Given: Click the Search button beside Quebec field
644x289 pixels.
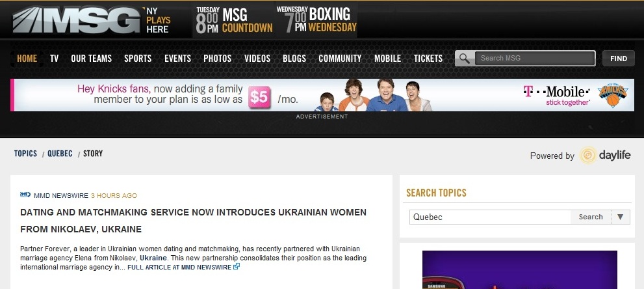Looking at the screenshot, I should [x=591, y=217].
